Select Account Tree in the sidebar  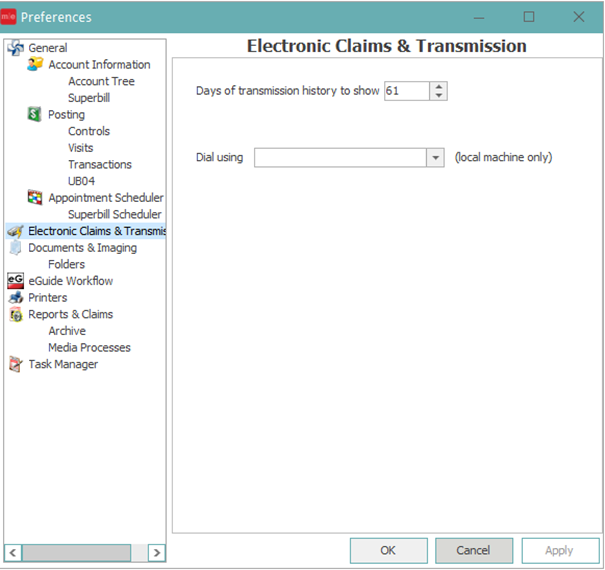click(101, 82)
